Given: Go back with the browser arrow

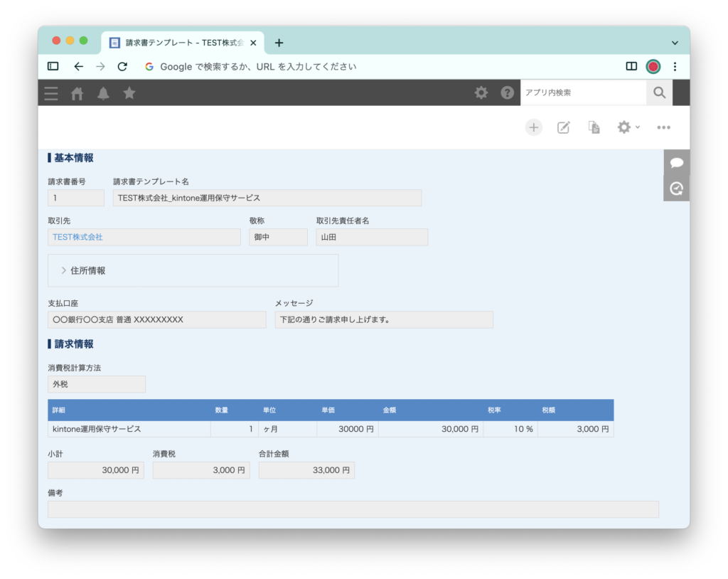Looking at the screenshot, I should point(78,66).
